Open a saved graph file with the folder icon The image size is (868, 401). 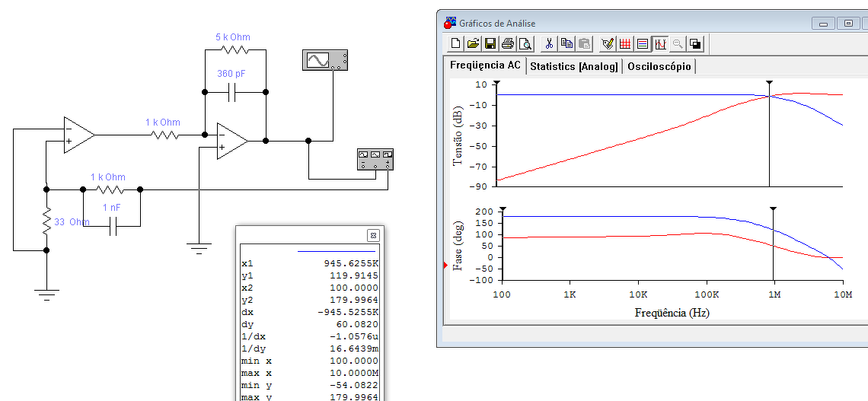pos(473,43)
